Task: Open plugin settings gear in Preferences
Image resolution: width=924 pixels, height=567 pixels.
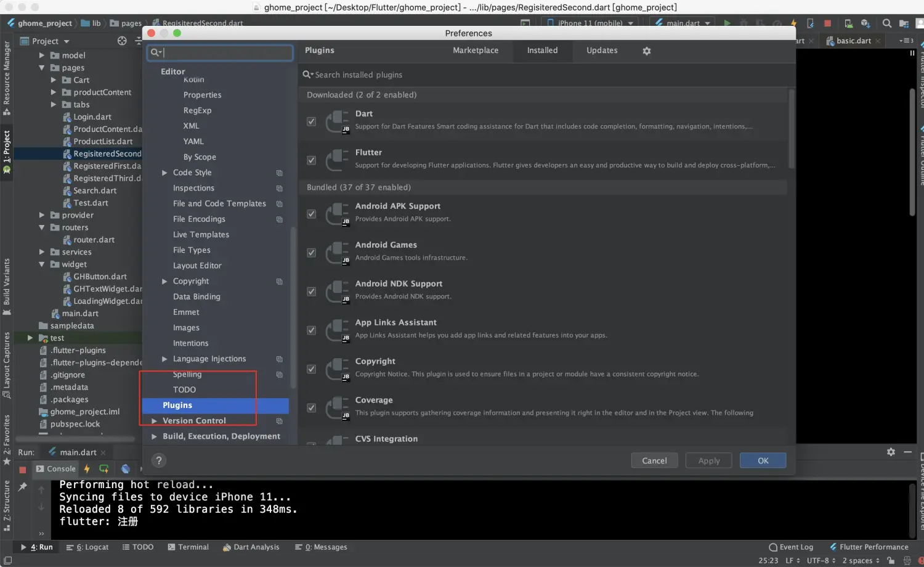Action: 647,51
